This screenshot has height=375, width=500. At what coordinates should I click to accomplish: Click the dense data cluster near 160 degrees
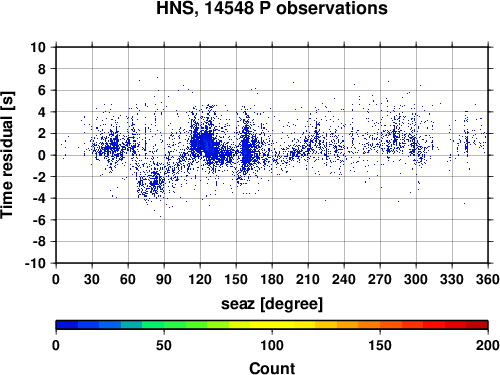point(247,150)
